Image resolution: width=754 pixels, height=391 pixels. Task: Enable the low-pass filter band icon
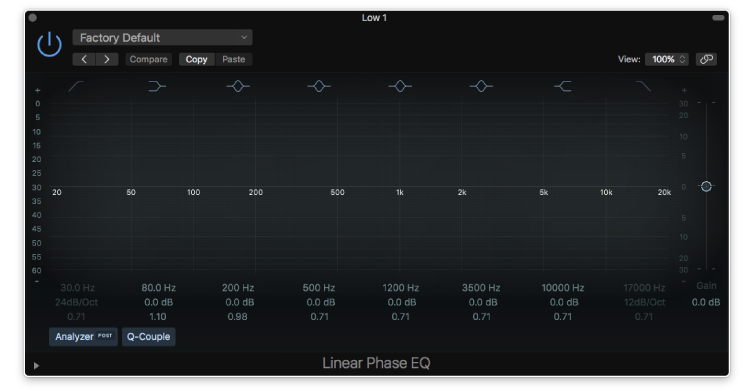click(x=643, y=86)
